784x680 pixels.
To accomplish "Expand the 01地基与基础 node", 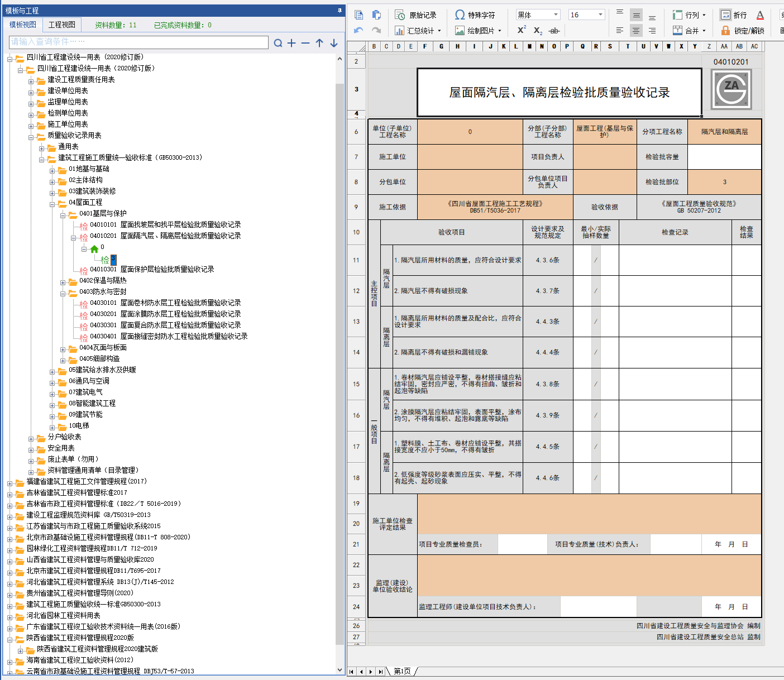I will 52,170.
